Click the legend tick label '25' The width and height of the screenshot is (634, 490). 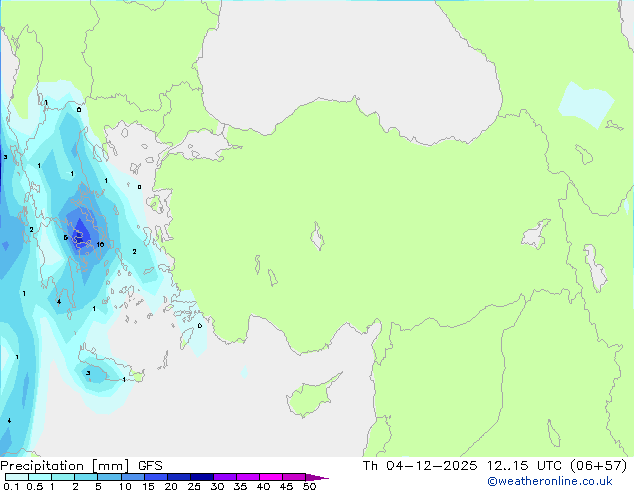[194, 486]
